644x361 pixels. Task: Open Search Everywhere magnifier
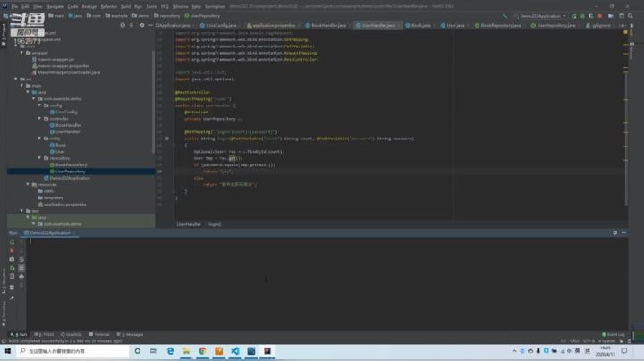point(631,16)
